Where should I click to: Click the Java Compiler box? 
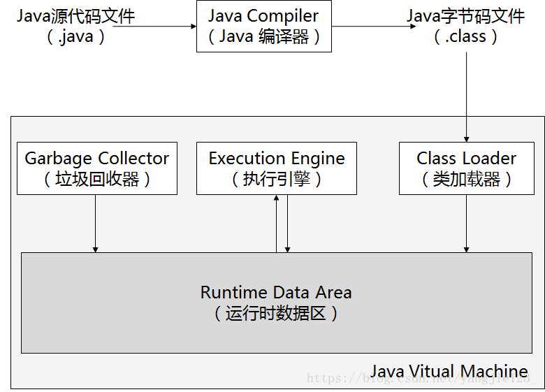coord(264,27)
